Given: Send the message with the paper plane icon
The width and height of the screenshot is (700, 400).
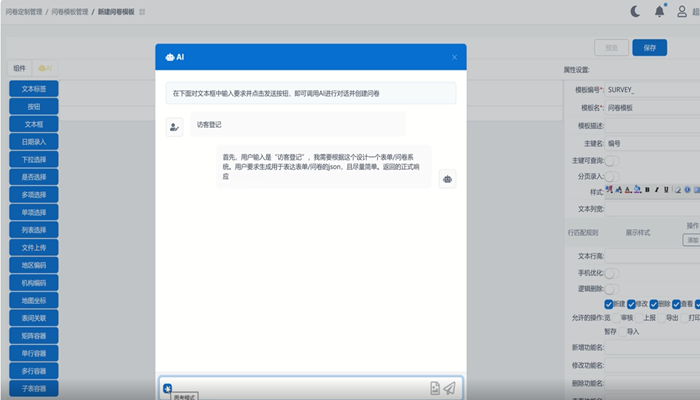Looking at the screenshot, I should point(450,388).
